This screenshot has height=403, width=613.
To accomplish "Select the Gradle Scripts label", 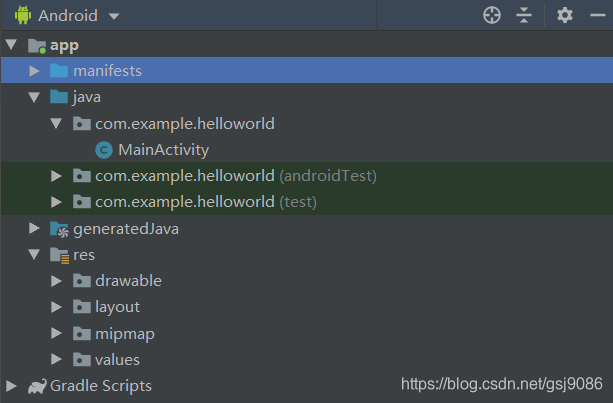I will [x=101, y=386].
